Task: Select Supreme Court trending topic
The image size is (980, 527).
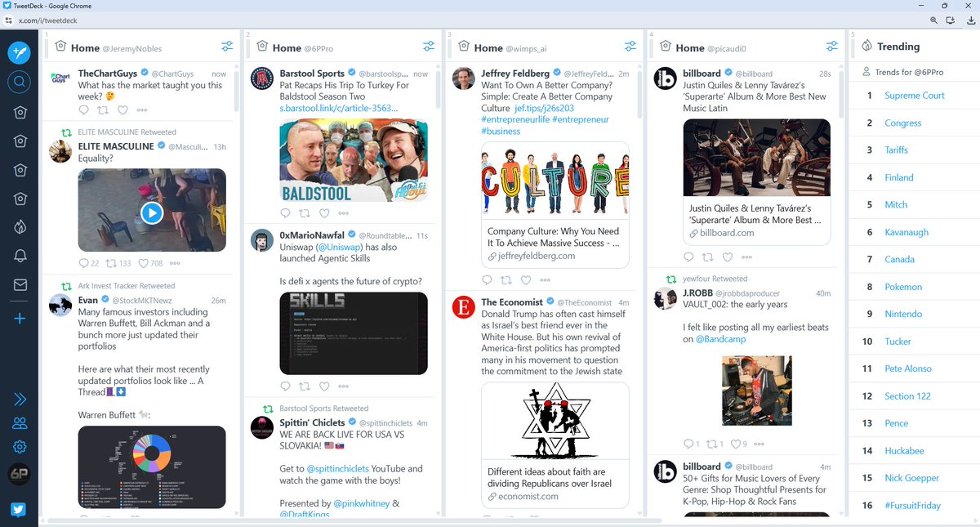Action: (914, 96)
